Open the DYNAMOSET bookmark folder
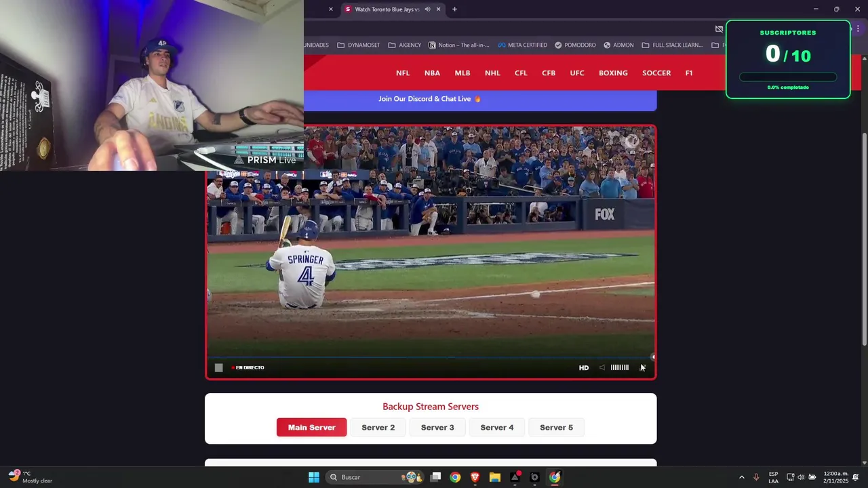 click(x=359, y=45)
